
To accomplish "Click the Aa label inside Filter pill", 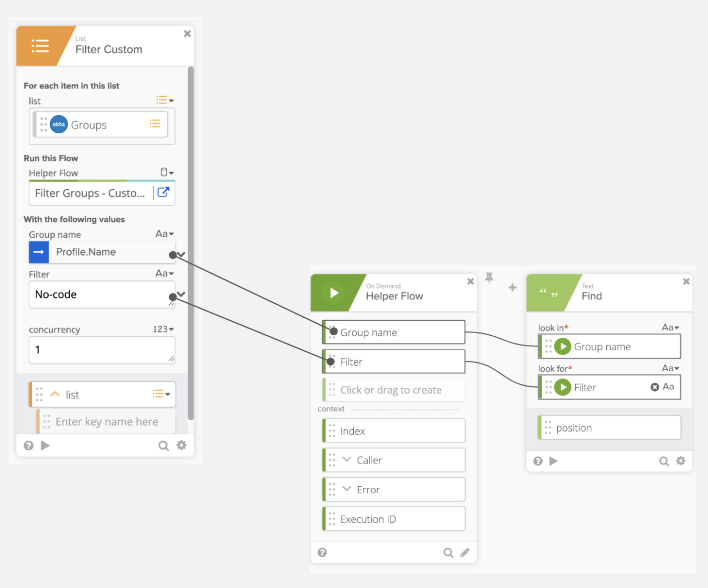I will click(x=668, y=387).
